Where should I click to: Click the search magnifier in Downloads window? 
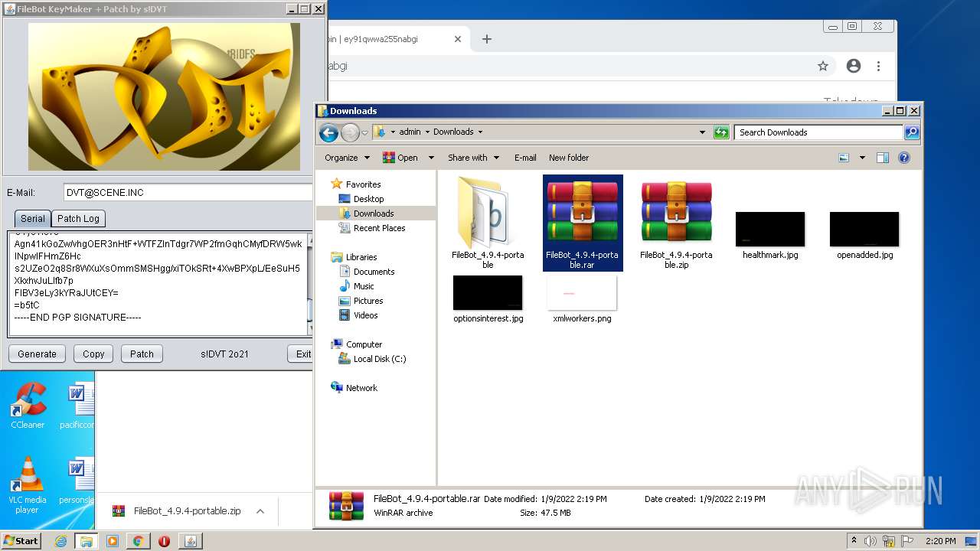[911, 132]
